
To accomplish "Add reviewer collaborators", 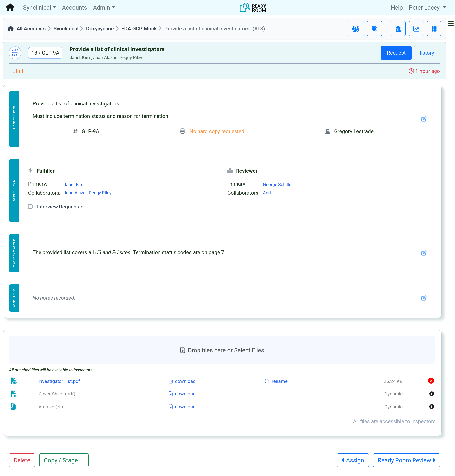I will tap(267, 193).
